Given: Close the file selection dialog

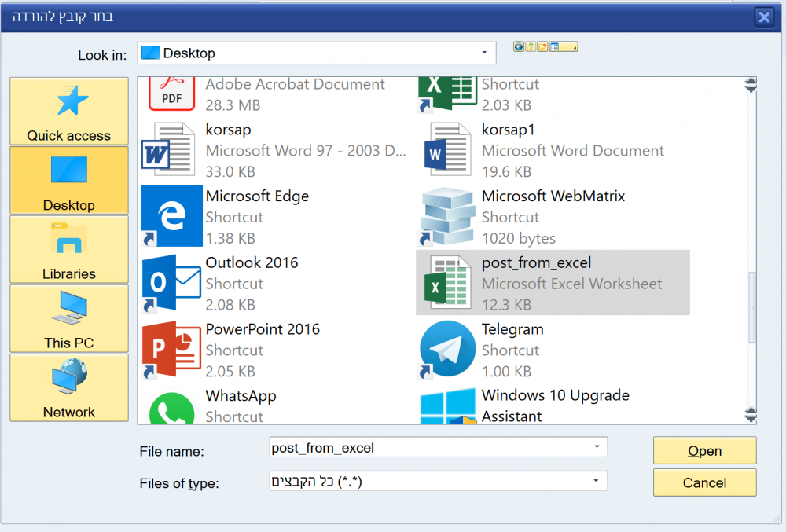Looking at the screenshot, I should point(764,17).
